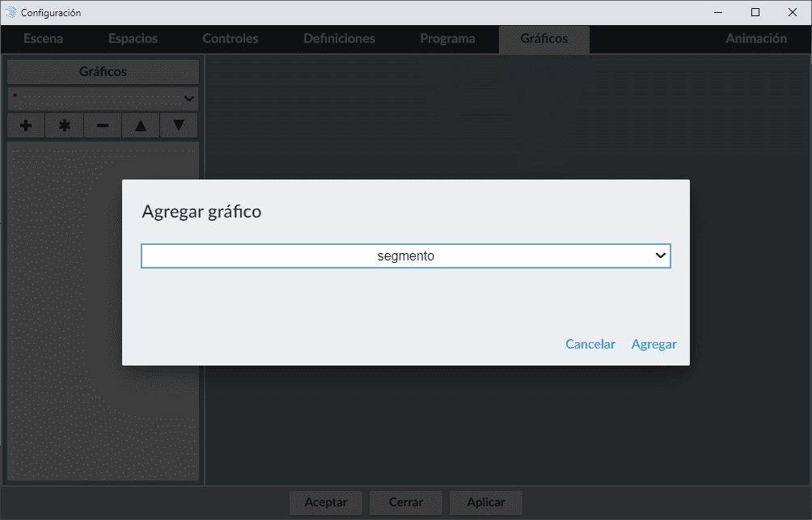Confirm with the Agregar link
812x520 pixels.
(x=653, y=345)
